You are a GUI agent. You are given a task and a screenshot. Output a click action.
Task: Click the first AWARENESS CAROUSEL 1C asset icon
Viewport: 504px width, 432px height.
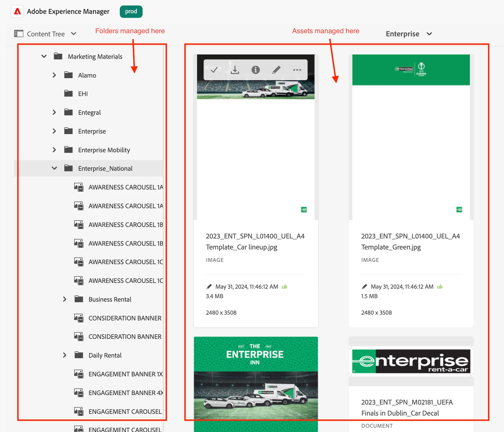point(79,262)
